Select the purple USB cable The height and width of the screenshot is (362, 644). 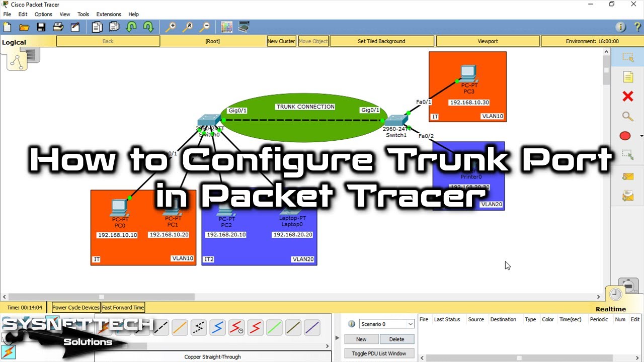(x=312, y=328)
